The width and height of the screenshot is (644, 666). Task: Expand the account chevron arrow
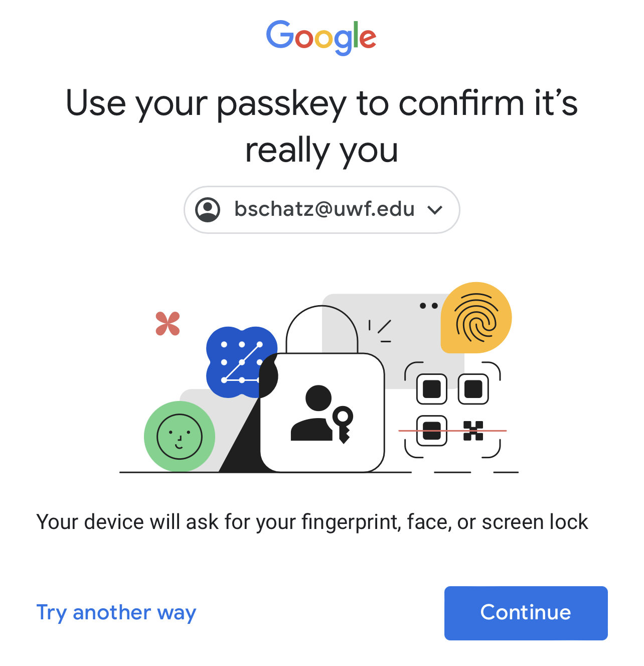[x=435, y=210]
